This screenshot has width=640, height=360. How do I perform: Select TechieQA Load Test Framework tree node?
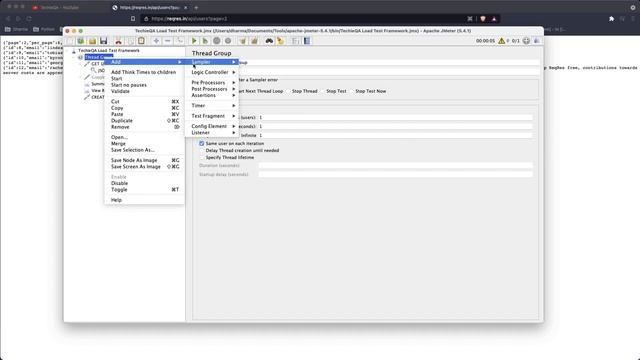(109, 51)
